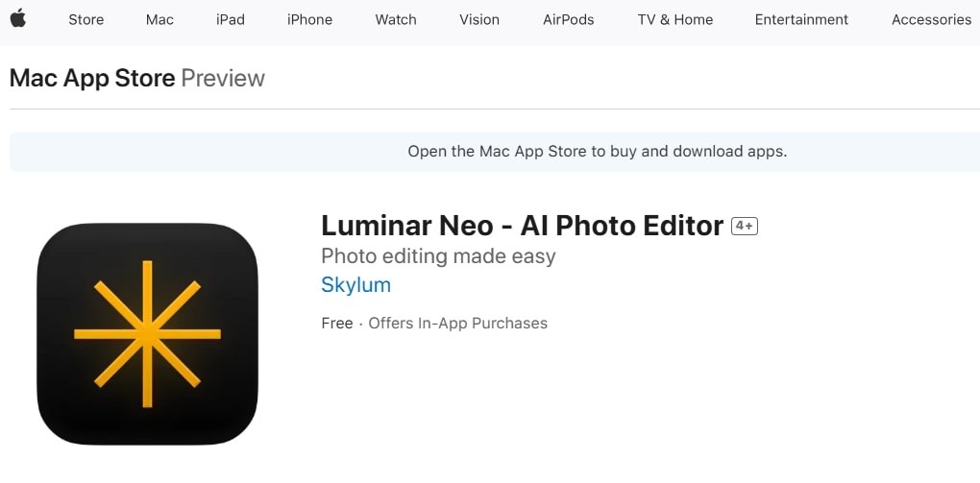Open the Store menu item
The width and height of the screenshot is (980, 483).
[x=86, y=19]
